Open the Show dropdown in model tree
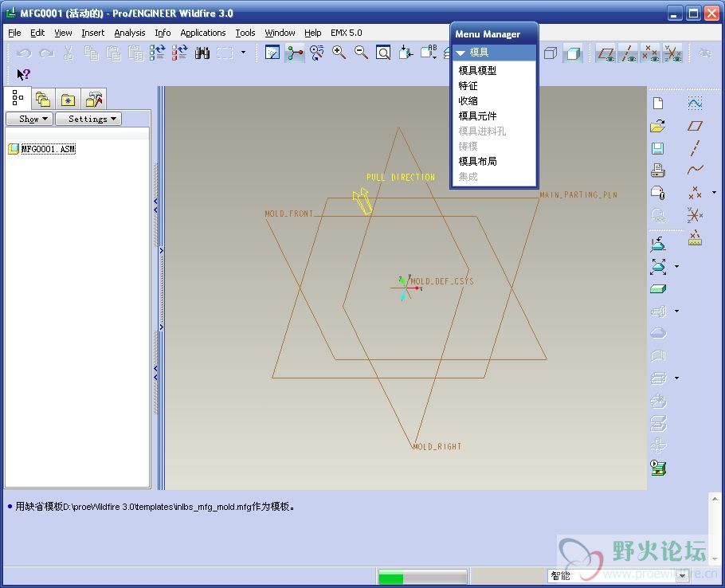This screenshot has height=588, width=725. pyautogui.click(x=29, y=119)
